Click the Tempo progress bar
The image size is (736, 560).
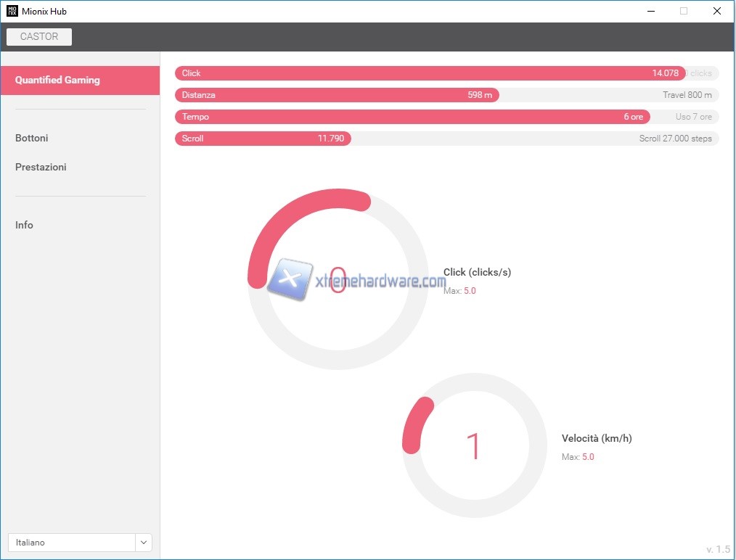[412, 117]
